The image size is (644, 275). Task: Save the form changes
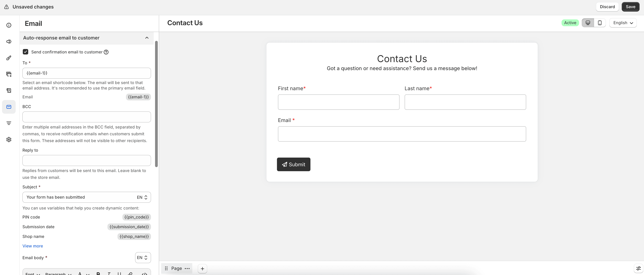(630, 7)
